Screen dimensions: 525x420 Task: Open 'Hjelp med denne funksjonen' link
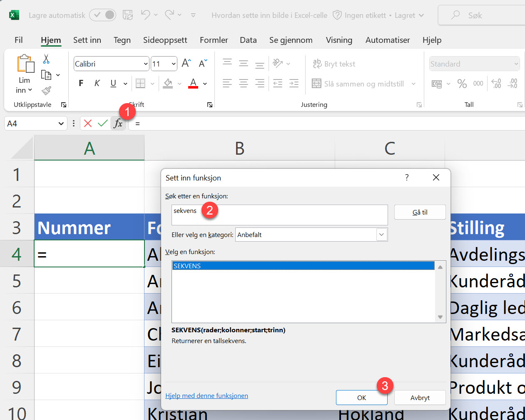pyautogui.click(x=207, y=395)
